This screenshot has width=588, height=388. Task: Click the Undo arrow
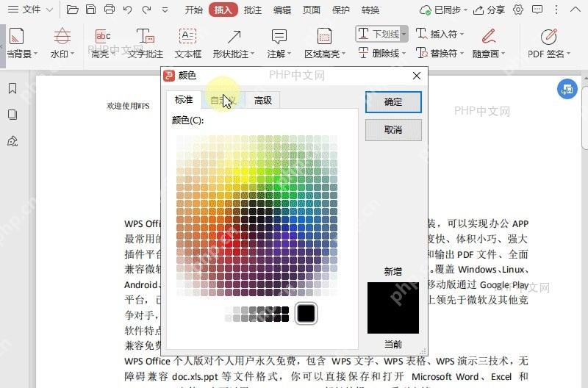pos(127,10)
